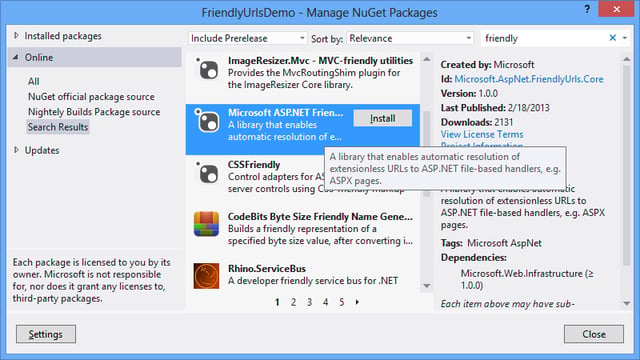Click the CodeBits Byte Size package icon
This screenshot has width=640, height=360.
(207, 224)
